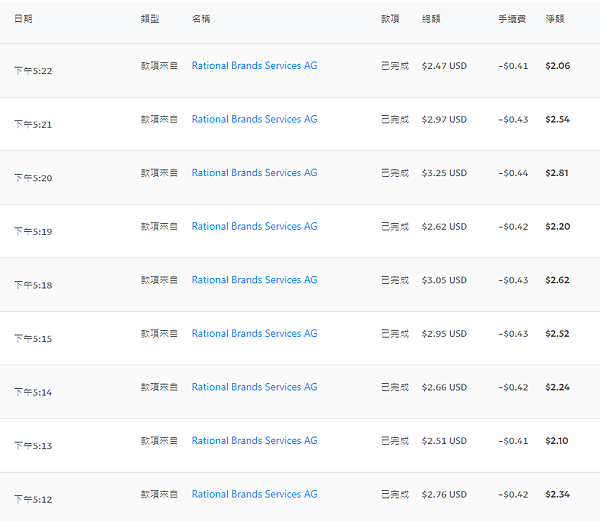Select the time 下午5:19
Screen dimensions: 600x521
(33, 231)
